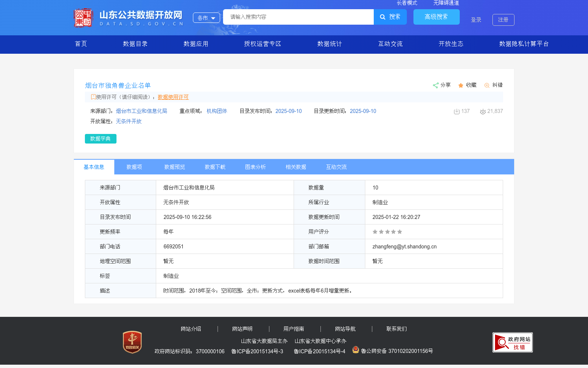
Task: Go to 首页 in navigation bar
Action: click(81, 44)
